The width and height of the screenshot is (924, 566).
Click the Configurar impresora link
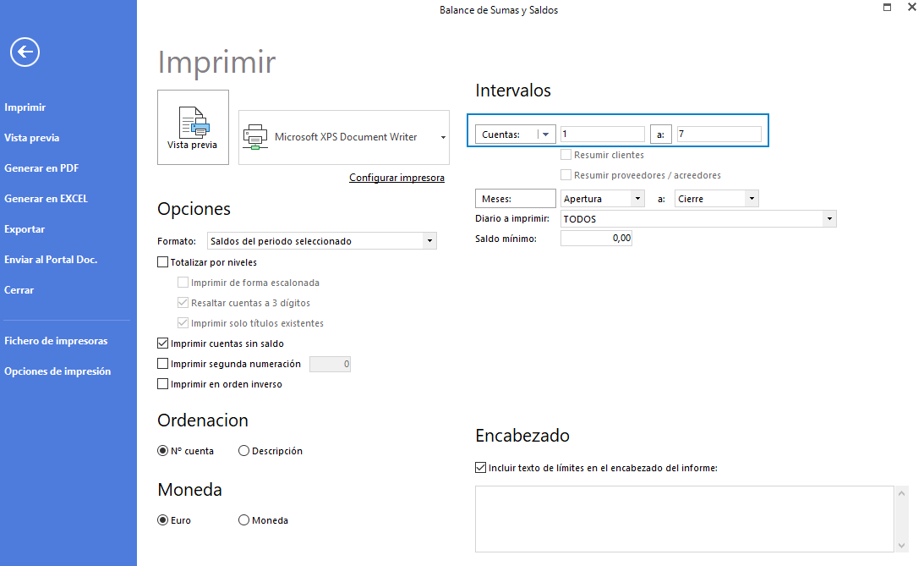(396, 178)
